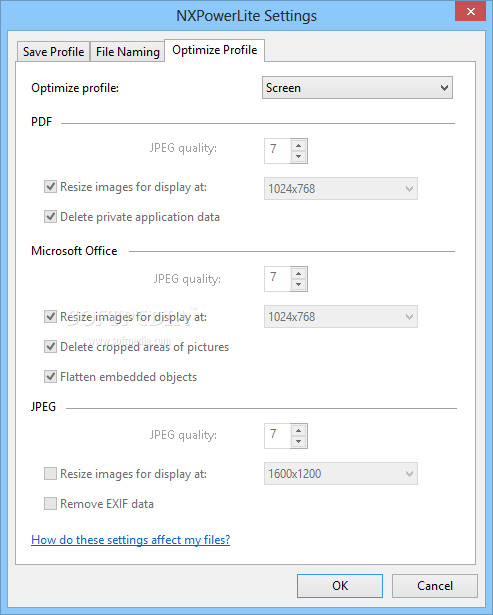This screenshot has height=615, width=493.
Task: Enable Remove EXIF data checkbox
Action: pyautogui.click(x=50, y=503)
